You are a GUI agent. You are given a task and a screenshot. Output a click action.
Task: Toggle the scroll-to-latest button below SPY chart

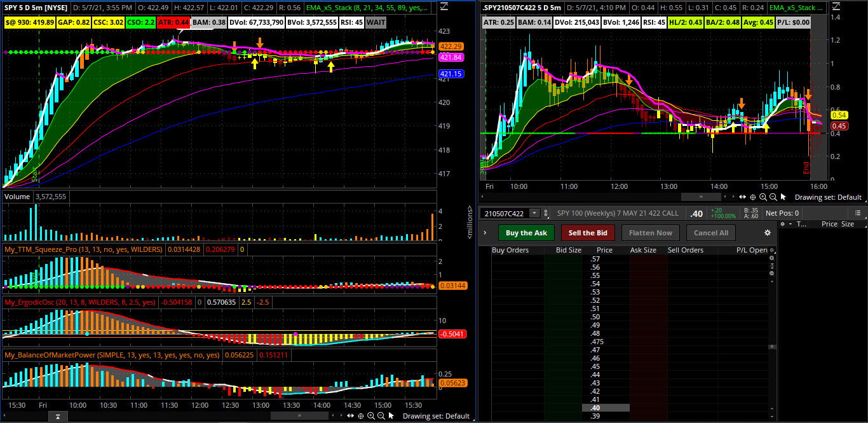[x=57, y=416]
